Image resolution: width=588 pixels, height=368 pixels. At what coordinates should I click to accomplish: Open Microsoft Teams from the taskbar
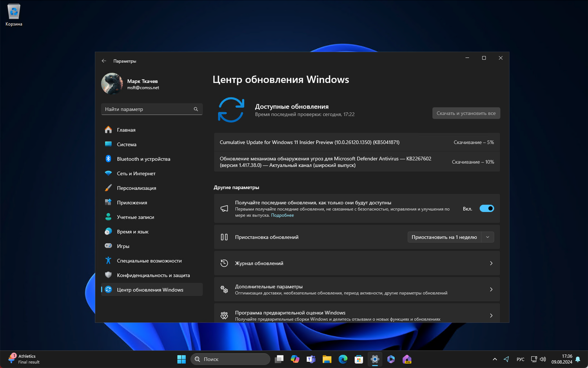(311, 359)
